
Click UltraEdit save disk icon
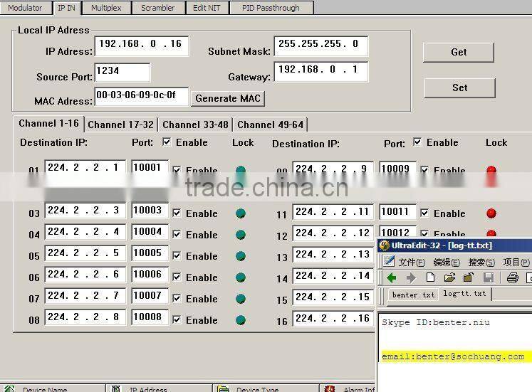(x=489, y=278)
